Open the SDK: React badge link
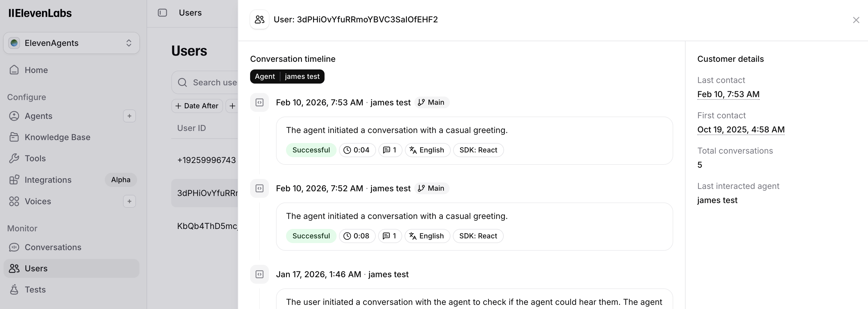The image size is (868, 309). [478, 150]
